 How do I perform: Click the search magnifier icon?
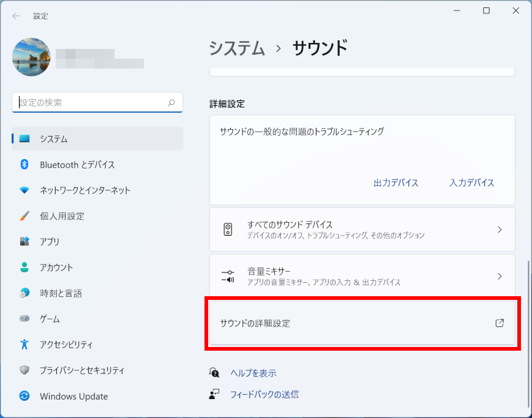coord(171,103)
